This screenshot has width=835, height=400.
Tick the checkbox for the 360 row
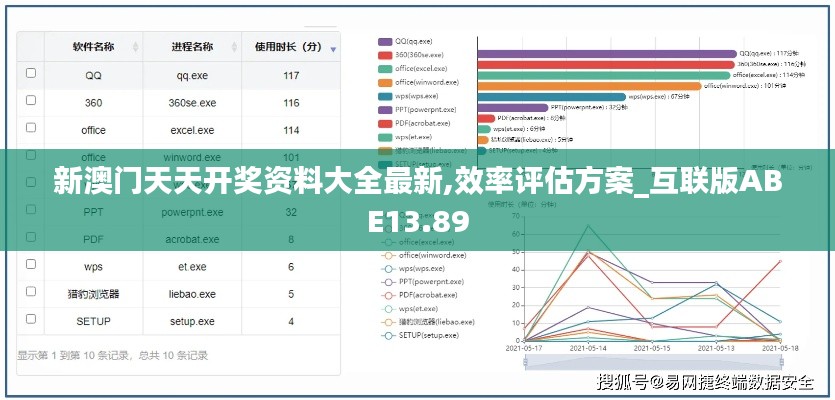(31, 100)
